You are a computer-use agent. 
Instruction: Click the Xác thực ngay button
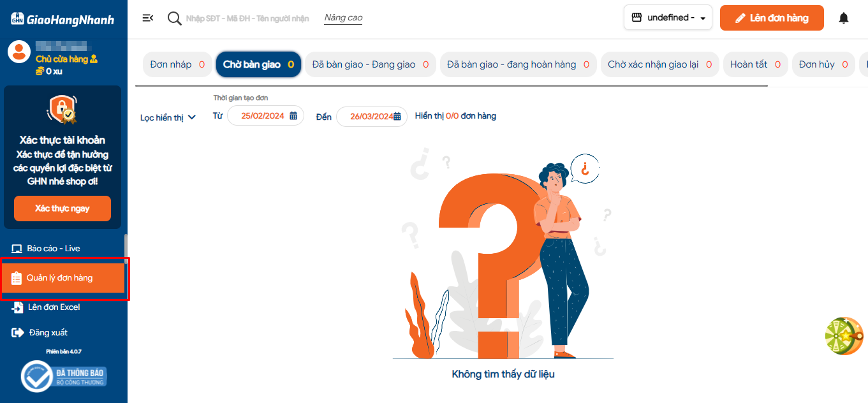tap(63, 209)
